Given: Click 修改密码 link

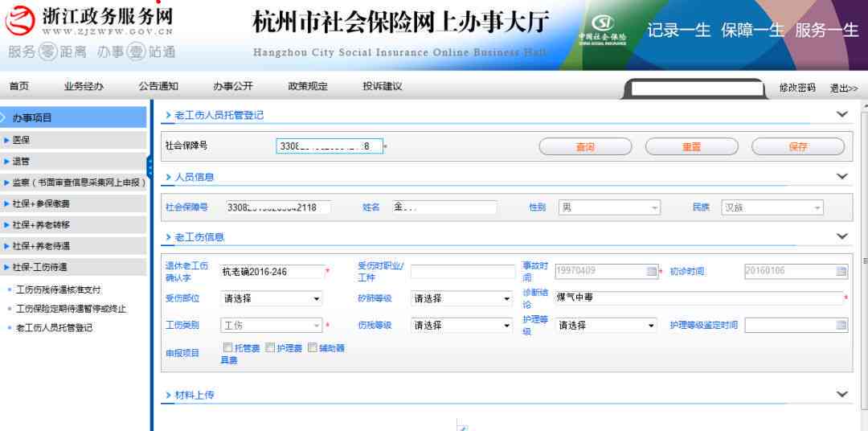Looking at the screenshot, I should 797,88.
